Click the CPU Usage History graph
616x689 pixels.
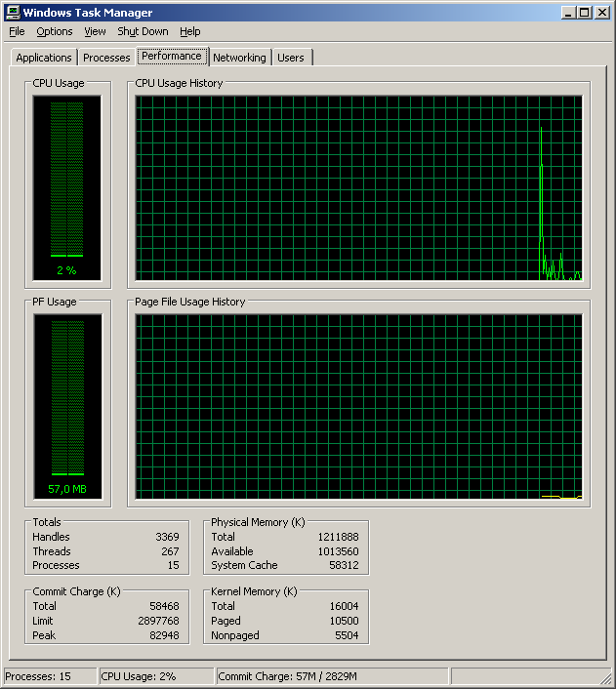pyautogui.click(x=359, y=187)
